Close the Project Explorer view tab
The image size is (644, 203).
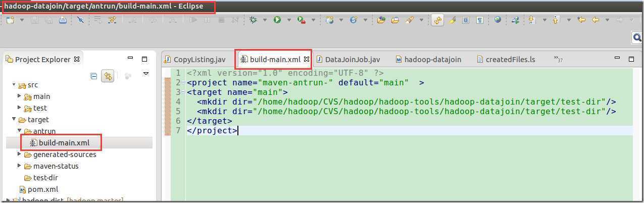click(x=77, y=59)
